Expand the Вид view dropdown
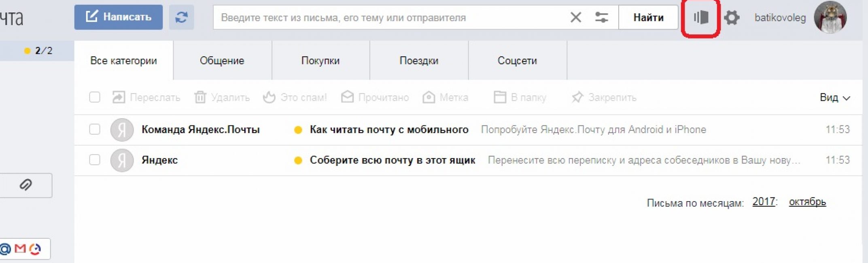 834,98
